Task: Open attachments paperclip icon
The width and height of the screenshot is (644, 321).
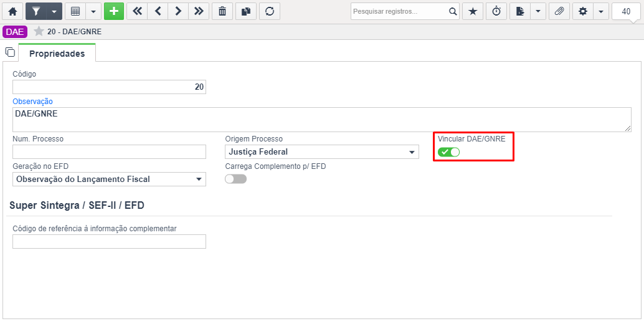Action: pos(559,11)
